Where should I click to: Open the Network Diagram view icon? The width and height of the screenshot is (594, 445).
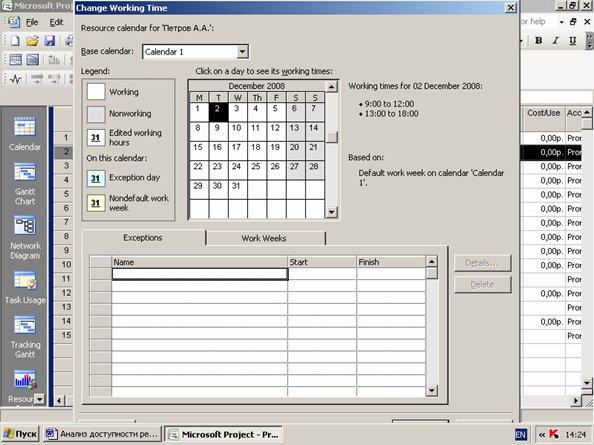(25, 226)
